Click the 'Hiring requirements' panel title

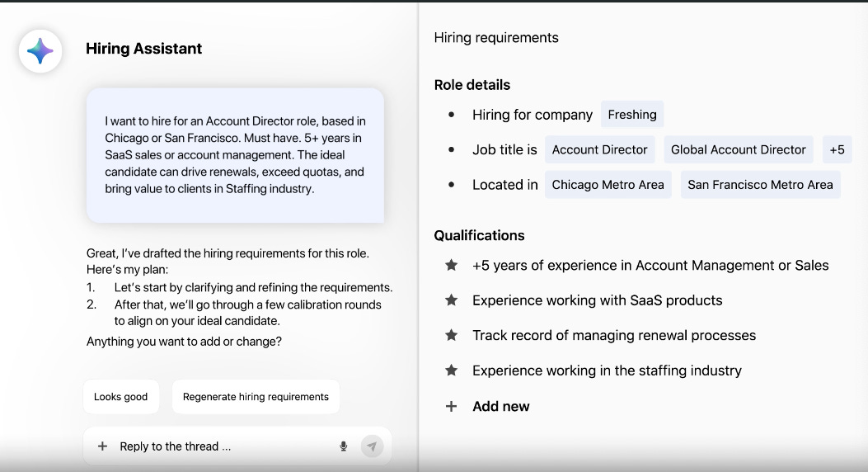point(496,38)
